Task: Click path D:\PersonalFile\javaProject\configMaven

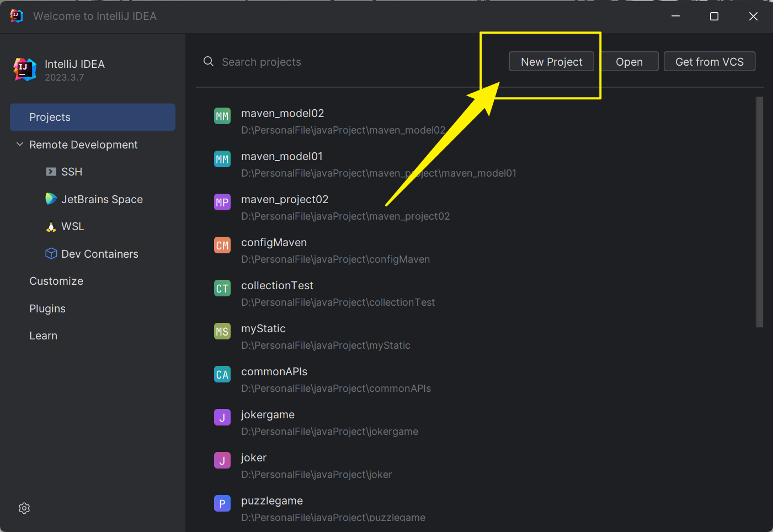Action: (335, 259)
